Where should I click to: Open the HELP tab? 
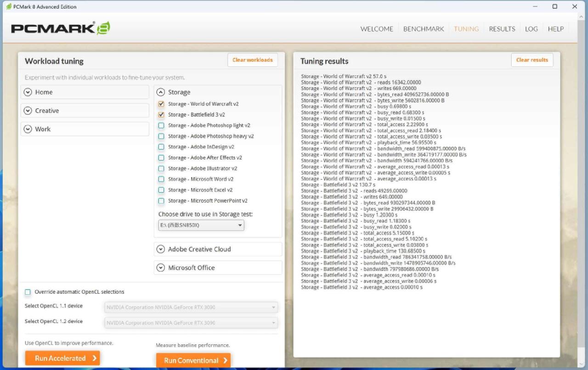556,29
